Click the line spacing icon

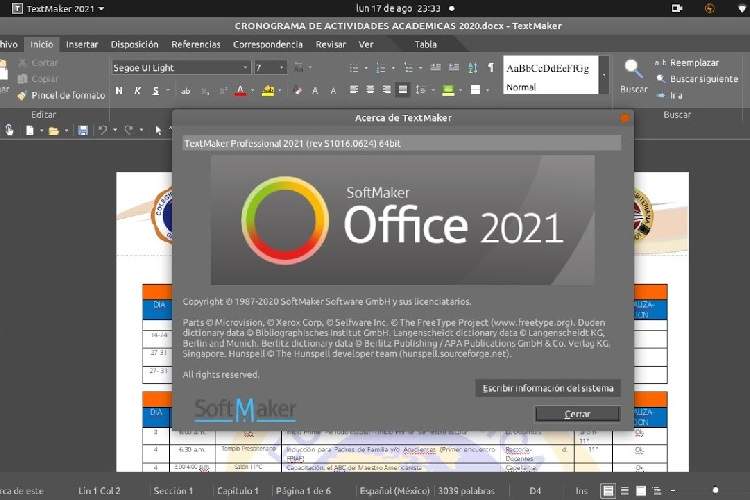pos(420,89)
